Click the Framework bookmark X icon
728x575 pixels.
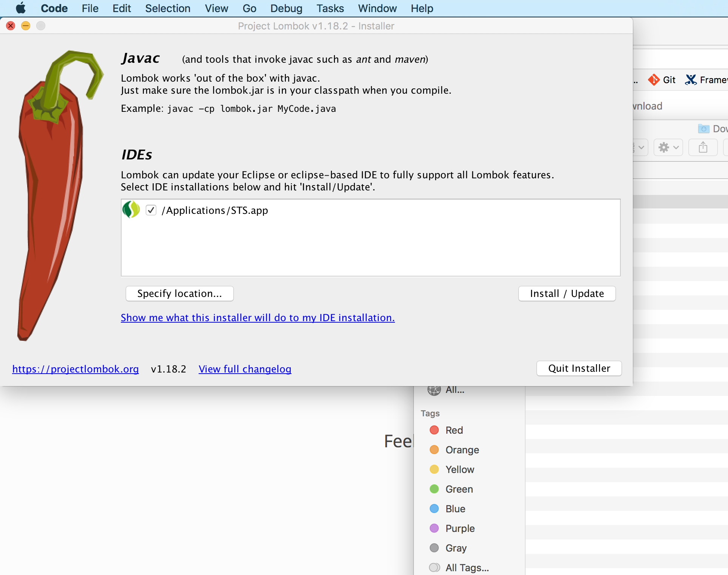tap(691, 80)
